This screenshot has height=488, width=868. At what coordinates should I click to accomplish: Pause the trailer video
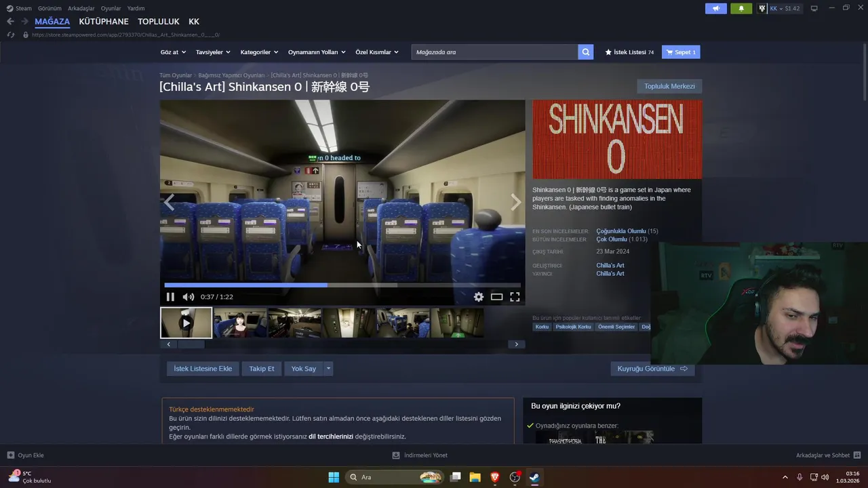[x=170, y=297]
